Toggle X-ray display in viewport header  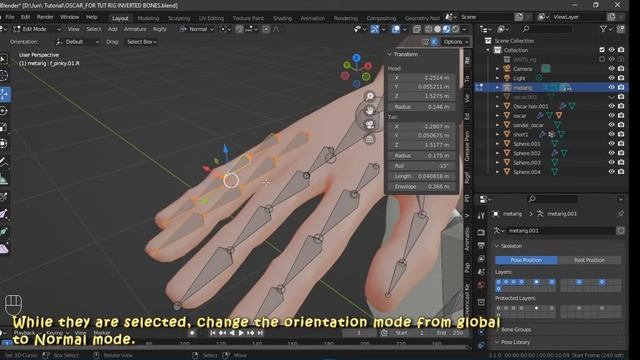pos(416,29)
